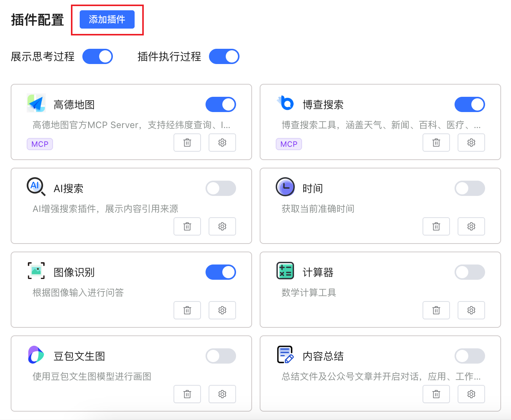Select the 内容总结 plugin title
The height and width of the screenshot is (420, 511).
point(323,356)
